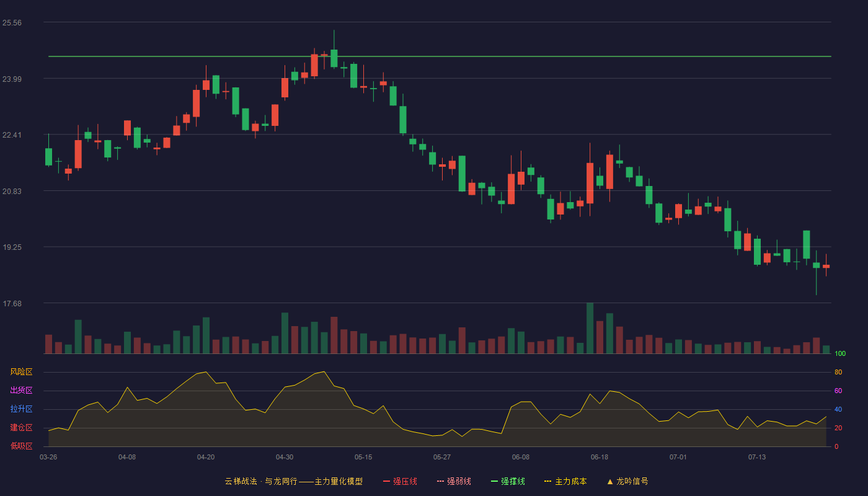Click the 23.99 price axis label
Viewport: 868px width, 496px height.
click(12, 79)
